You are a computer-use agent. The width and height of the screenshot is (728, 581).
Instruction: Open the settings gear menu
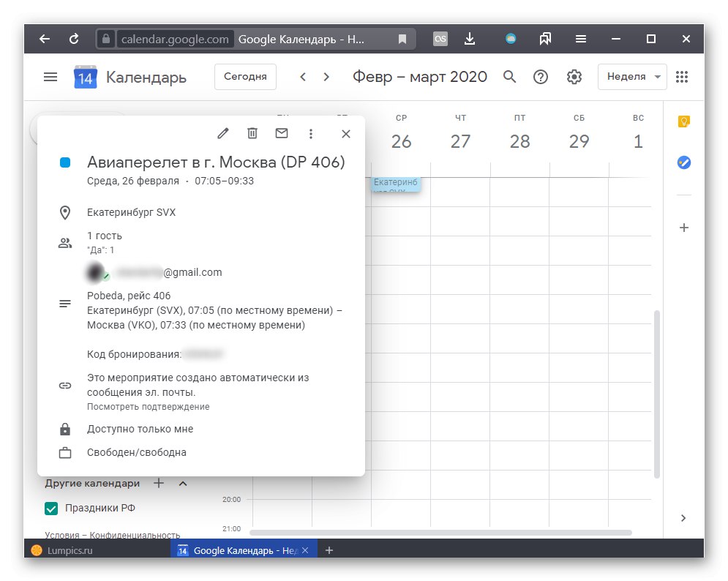click(x=574, y=77)
